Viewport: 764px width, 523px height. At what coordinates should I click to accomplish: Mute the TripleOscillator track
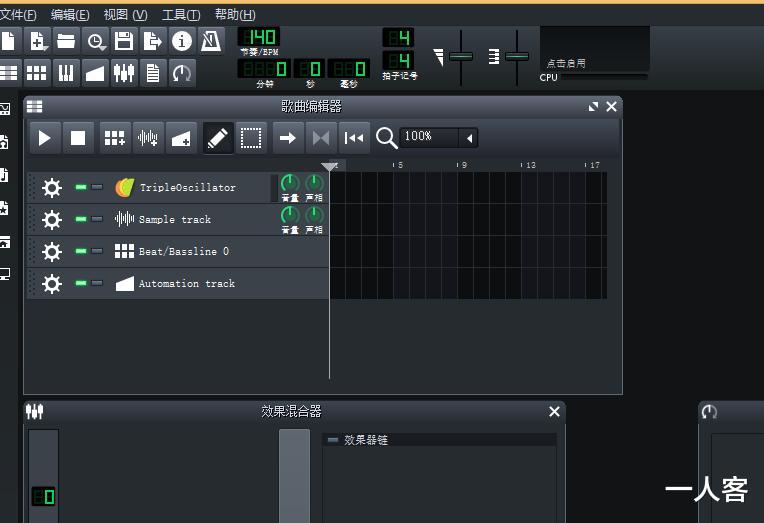[81, 187]
